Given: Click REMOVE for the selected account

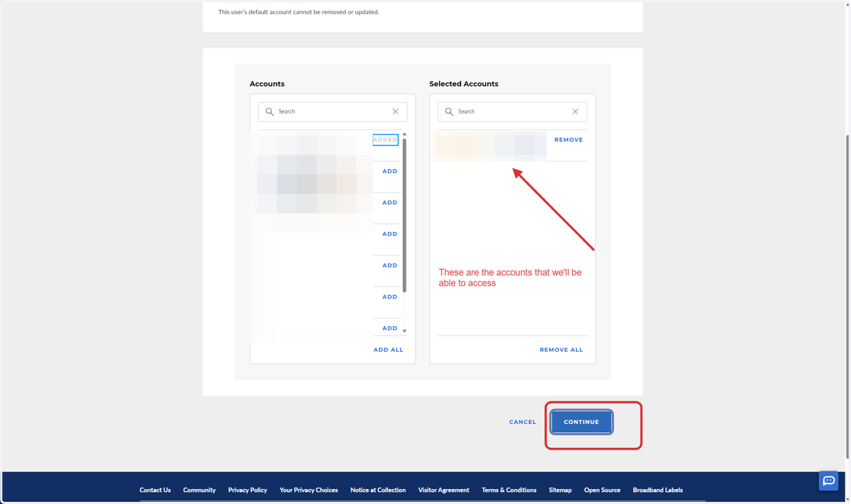Looking at the screenshot, I should 569,140.
